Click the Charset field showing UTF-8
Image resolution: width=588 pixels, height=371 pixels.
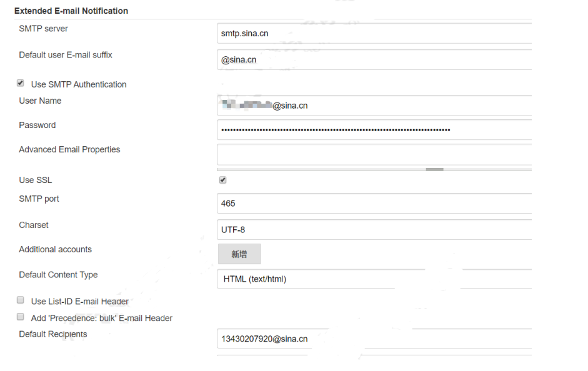click(x=374, y=230)
